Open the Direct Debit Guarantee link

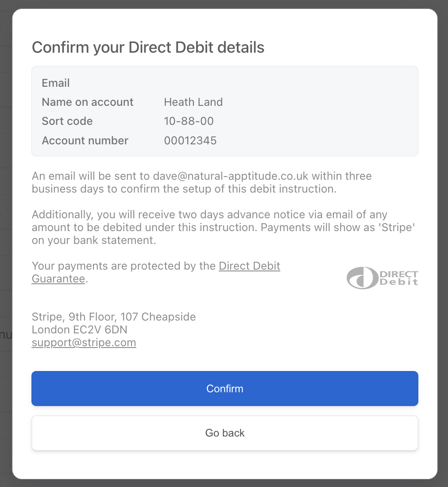[249, 267]
